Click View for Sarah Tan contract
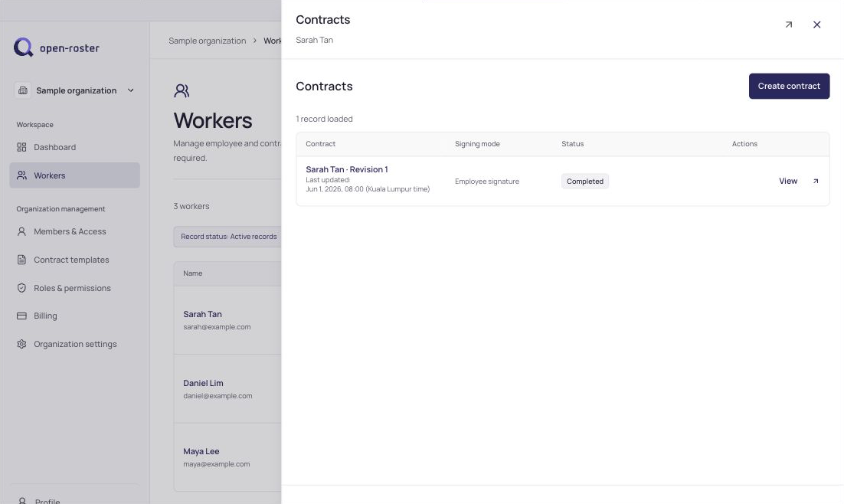The image size is (844, 504). point(788,181)
